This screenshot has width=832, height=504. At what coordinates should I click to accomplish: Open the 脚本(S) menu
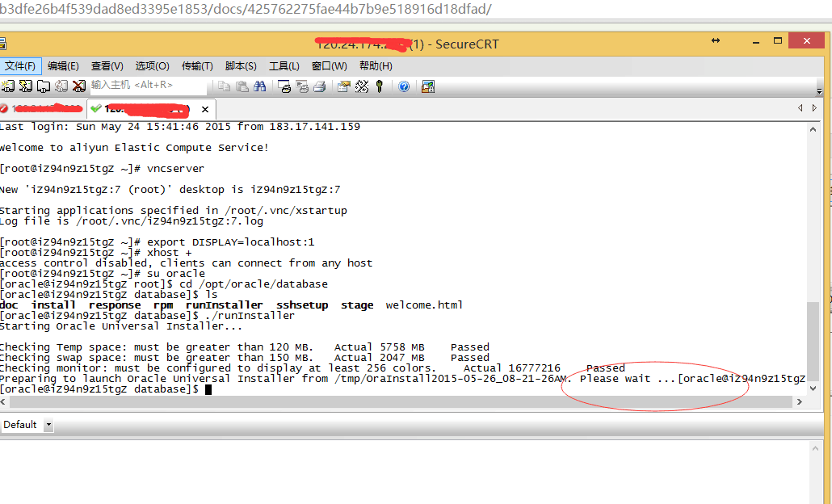click(241, 66)
